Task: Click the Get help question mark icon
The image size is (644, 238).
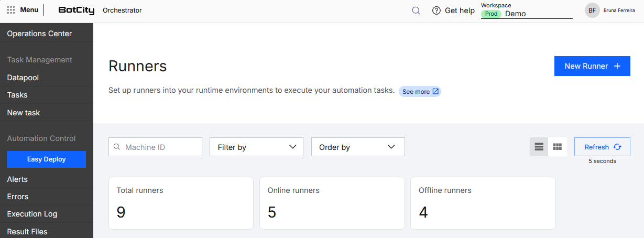Action: pos(436,10)
